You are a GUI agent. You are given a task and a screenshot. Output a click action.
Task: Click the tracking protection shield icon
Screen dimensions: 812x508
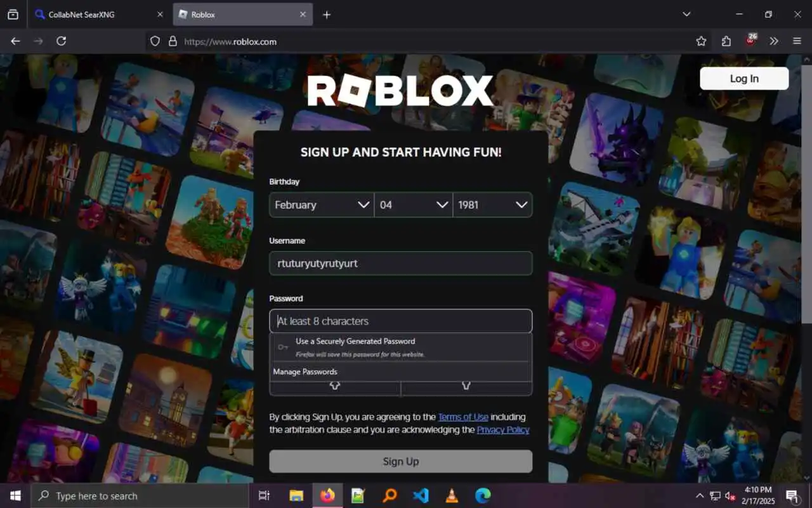click(x=155, y=41)
